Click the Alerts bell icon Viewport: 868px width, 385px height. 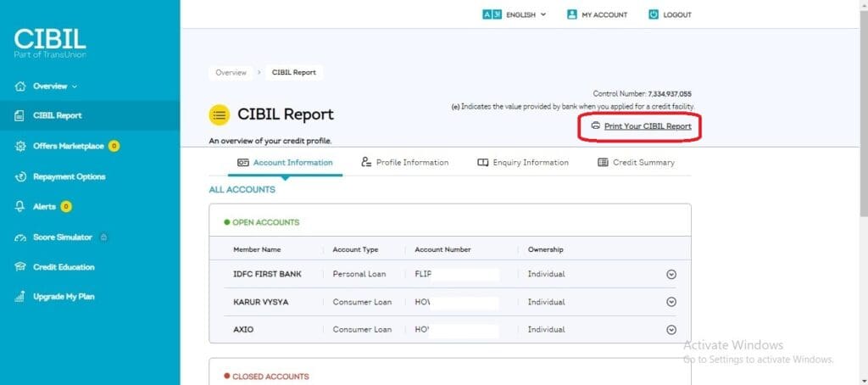point(20,207)
